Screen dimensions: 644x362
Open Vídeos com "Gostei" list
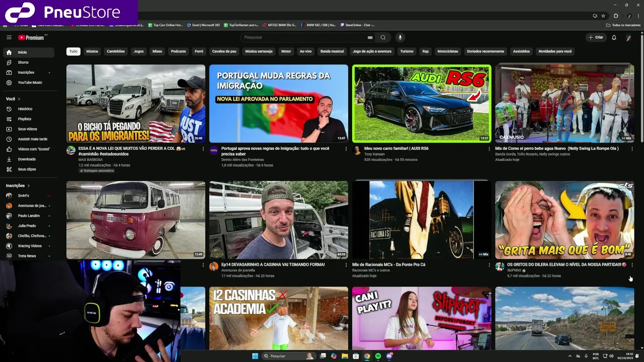pos(29,149)
